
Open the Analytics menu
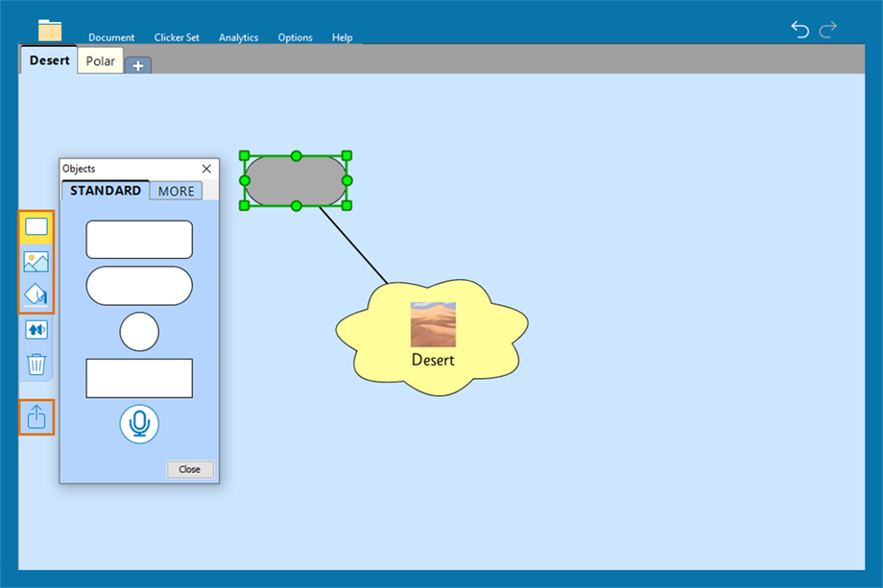click(238, 37)
